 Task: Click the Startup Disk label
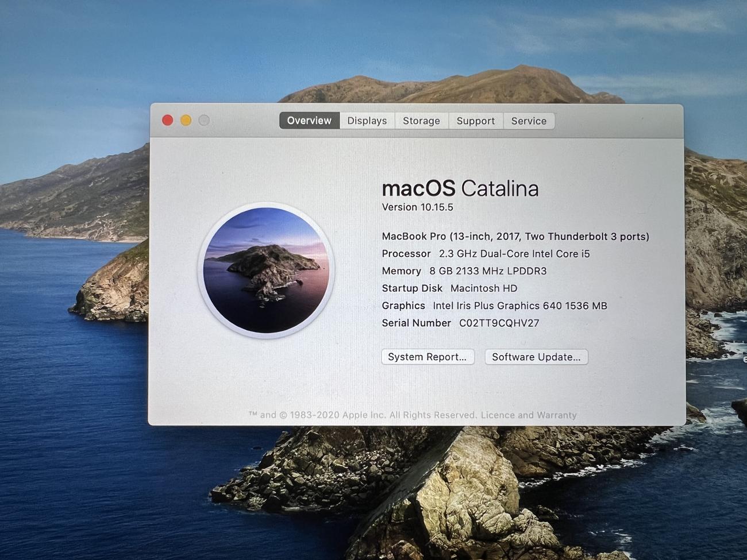[412, 288]
